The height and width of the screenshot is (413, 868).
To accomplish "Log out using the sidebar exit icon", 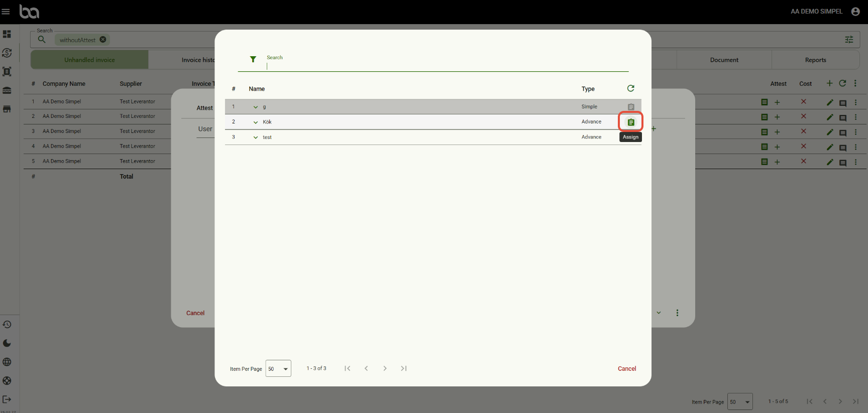I will click(x=7, y=399).
